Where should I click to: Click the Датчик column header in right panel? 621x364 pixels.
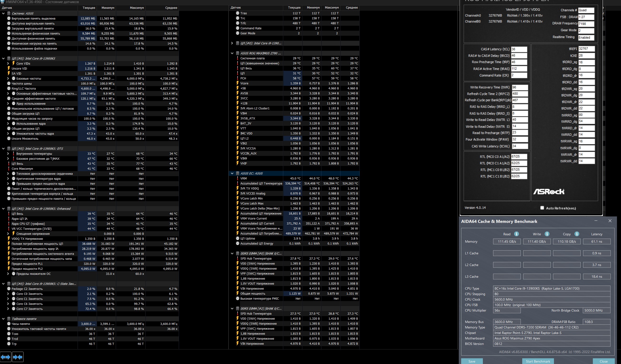tap(236, 8)
